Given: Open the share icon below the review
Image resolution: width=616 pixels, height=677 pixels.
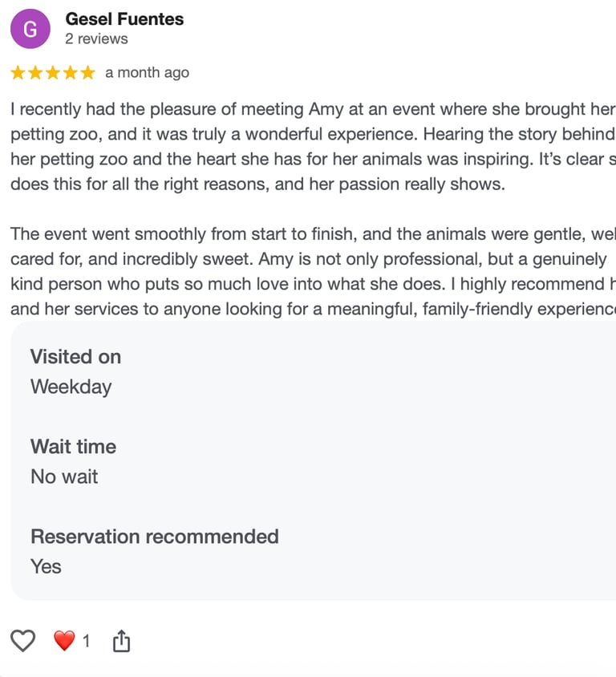Looking at the screenshot, I should pyautogui.click(x=121, y=641).
